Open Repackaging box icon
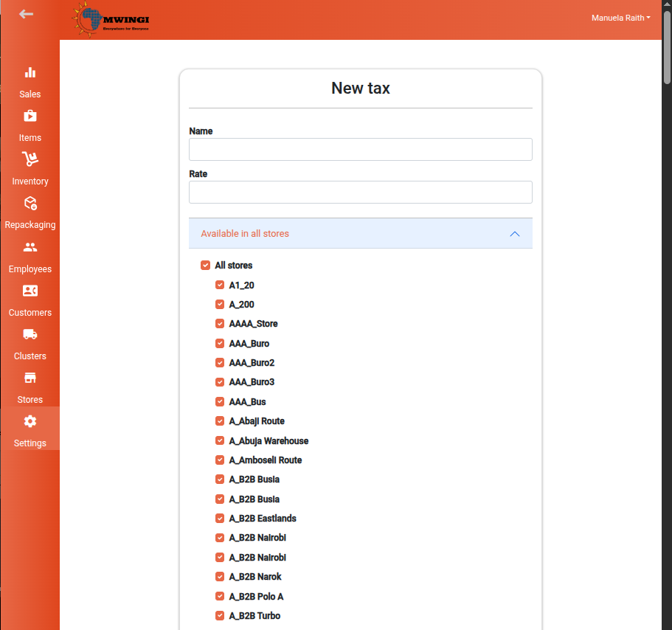 point(30,203)
